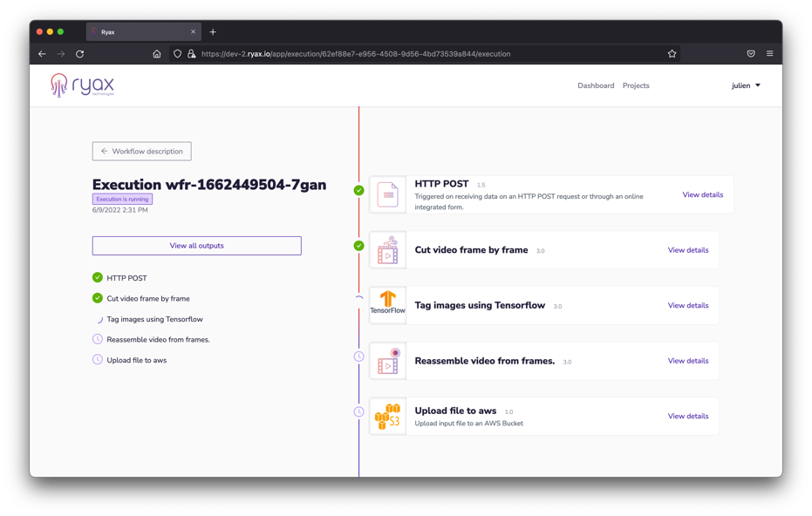The image size is (812, 516).
Task: Open the julien user dropdown
Action: 746,85
